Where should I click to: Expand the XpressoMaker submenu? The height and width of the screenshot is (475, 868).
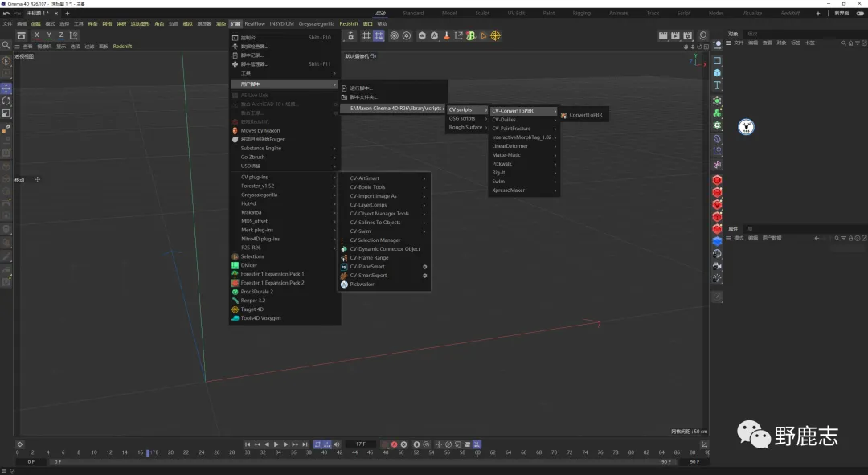point(524,190)
